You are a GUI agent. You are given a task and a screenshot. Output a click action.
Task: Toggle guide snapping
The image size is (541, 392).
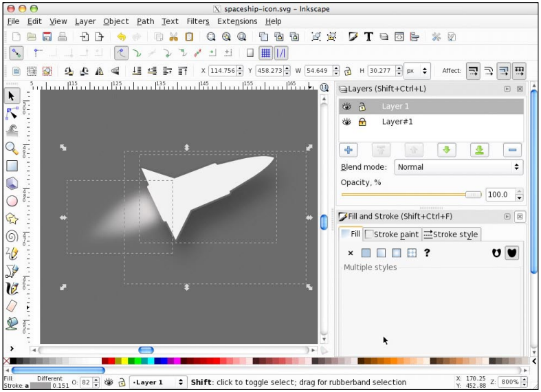(281, 53)
